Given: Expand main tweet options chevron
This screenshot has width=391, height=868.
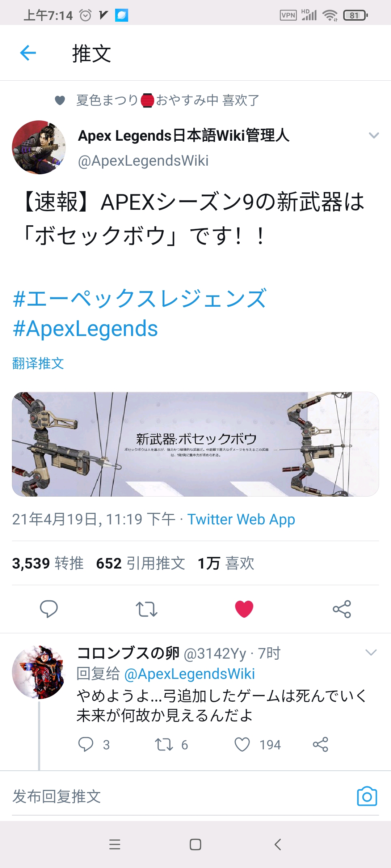Looking at the screenshot, I should 374,135.
